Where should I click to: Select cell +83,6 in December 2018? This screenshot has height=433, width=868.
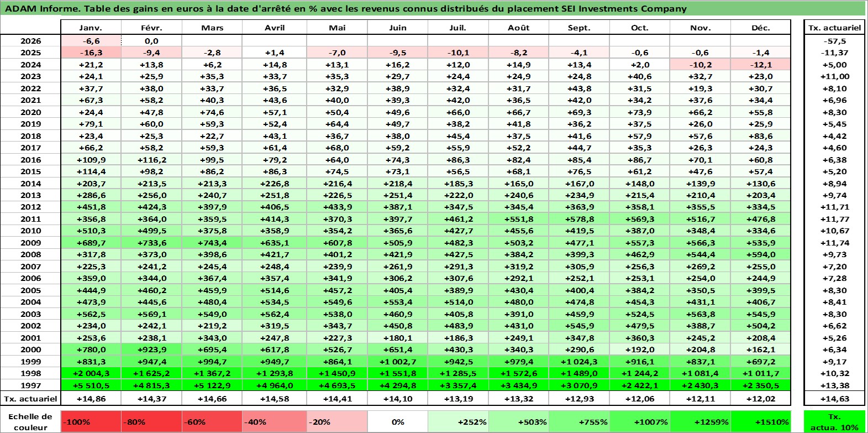coord(761,136)
